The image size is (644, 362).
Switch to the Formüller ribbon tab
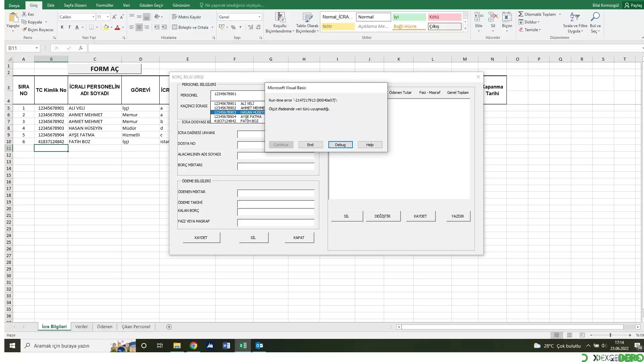click(x=105, y=5)
